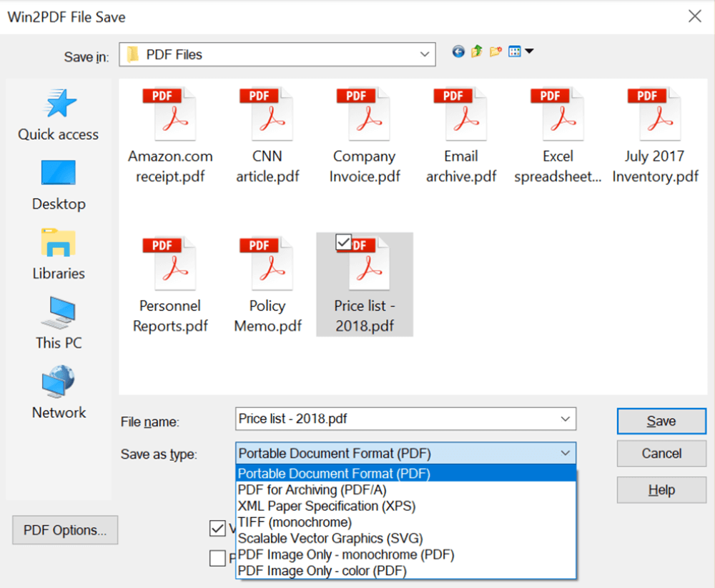Select This PC in sidebar
The height and width of the screenshot is (588, 715).
point(58,323)
